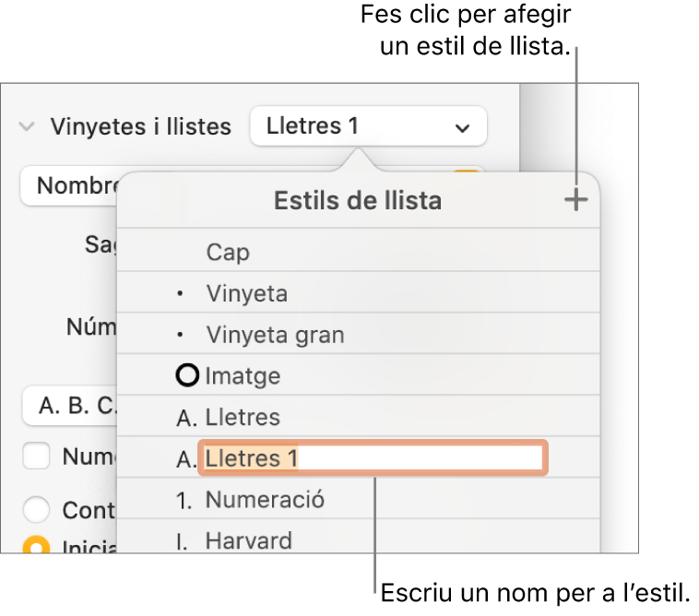Select the selected orange Inicia radio button
The image size is (699, 616).
36,545
